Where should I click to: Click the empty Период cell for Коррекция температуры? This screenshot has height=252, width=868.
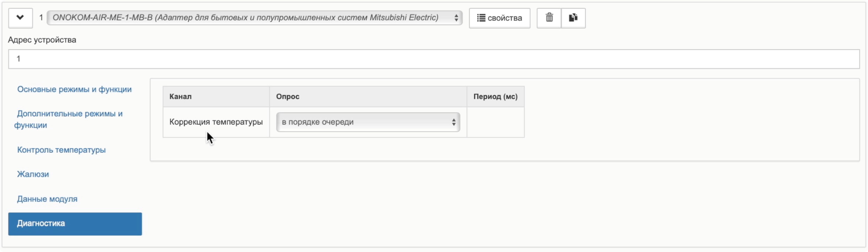coord(495,122)
